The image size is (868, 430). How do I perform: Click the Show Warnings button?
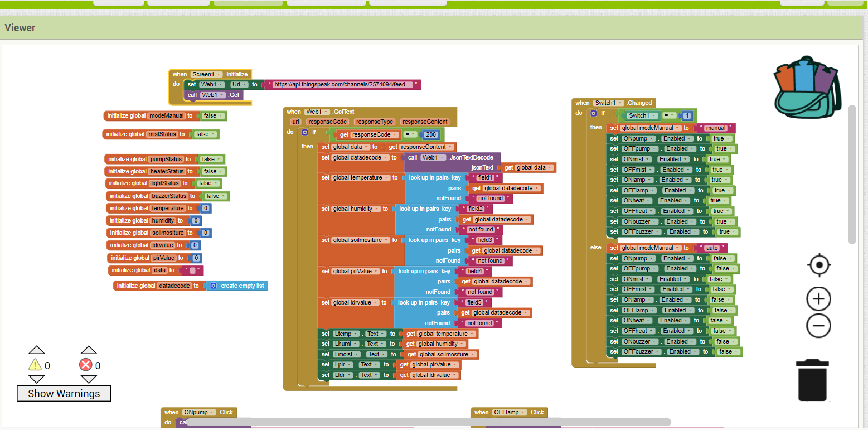pyautogui.click(x=63, y=393)
